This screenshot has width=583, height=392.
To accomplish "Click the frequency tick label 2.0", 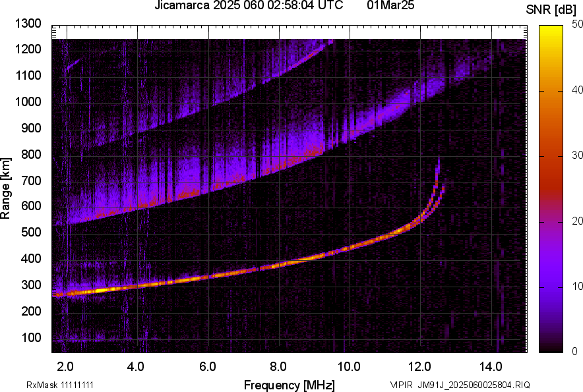I will click(x=65, y=367).
